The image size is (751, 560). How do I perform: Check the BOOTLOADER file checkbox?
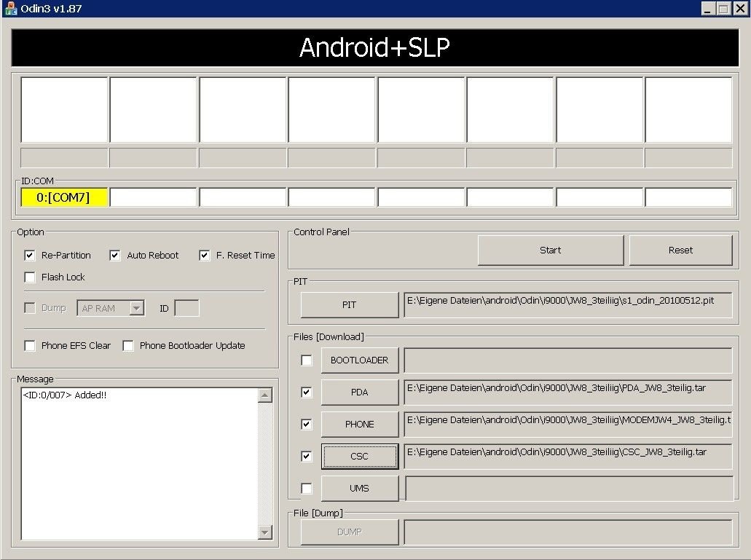[x=307, y=360]
